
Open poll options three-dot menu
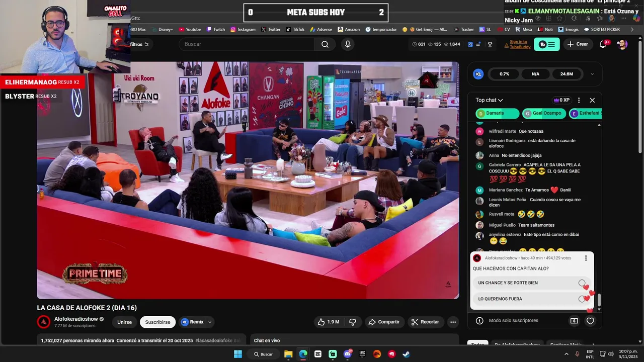point(586,258)
